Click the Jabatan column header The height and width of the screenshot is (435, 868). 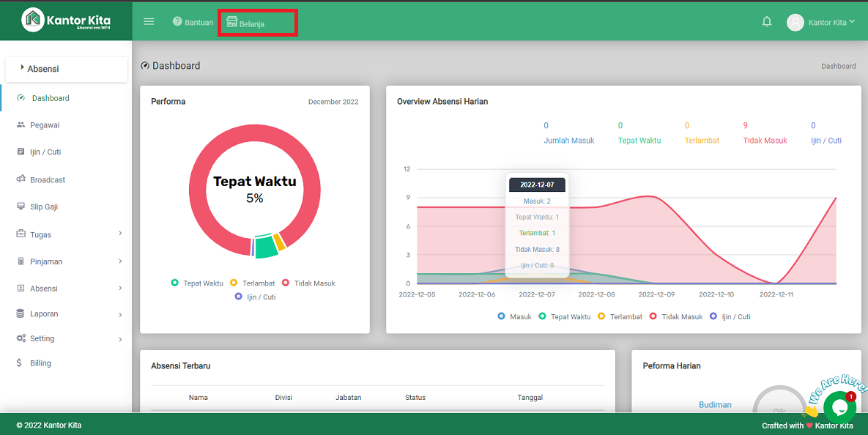coord(348,398)
